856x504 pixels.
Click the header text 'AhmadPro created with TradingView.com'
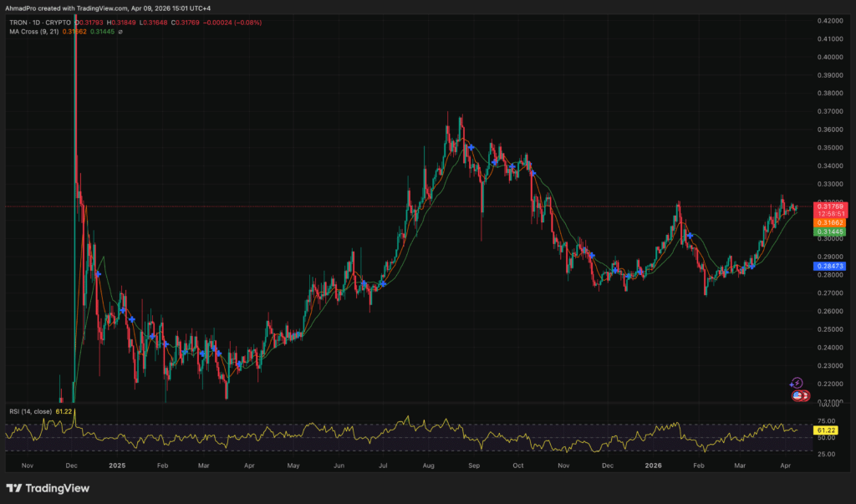[x=66, y=8]
